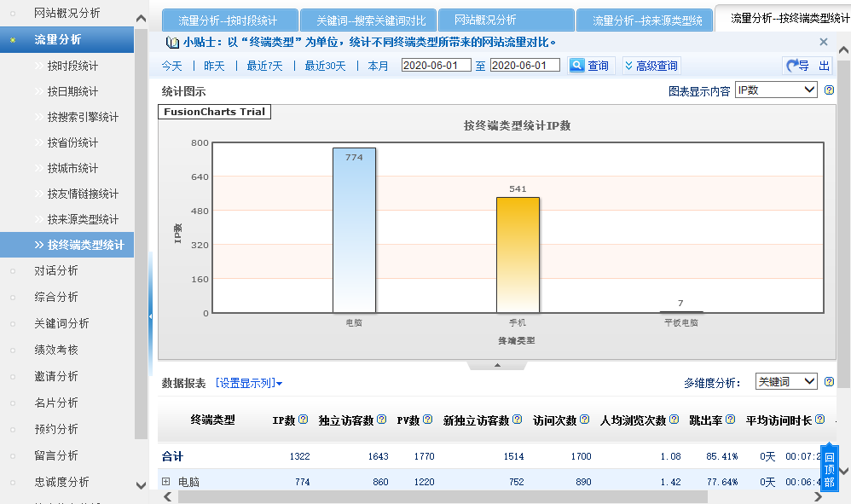Open the 多维度分析 关键词 dropdown
Viewport: 851px width, 504px height.
tap(785, 382)
